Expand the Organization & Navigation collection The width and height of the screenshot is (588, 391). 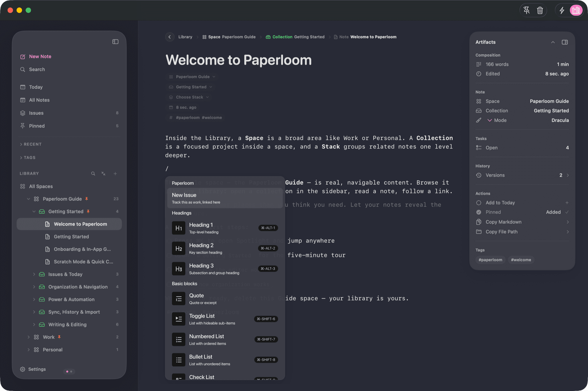(x=34, y=287)
